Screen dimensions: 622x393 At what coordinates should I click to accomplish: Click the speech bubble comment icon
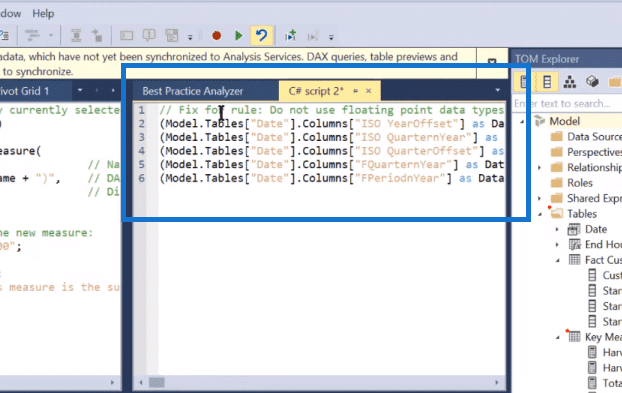(x=149, y=36)
